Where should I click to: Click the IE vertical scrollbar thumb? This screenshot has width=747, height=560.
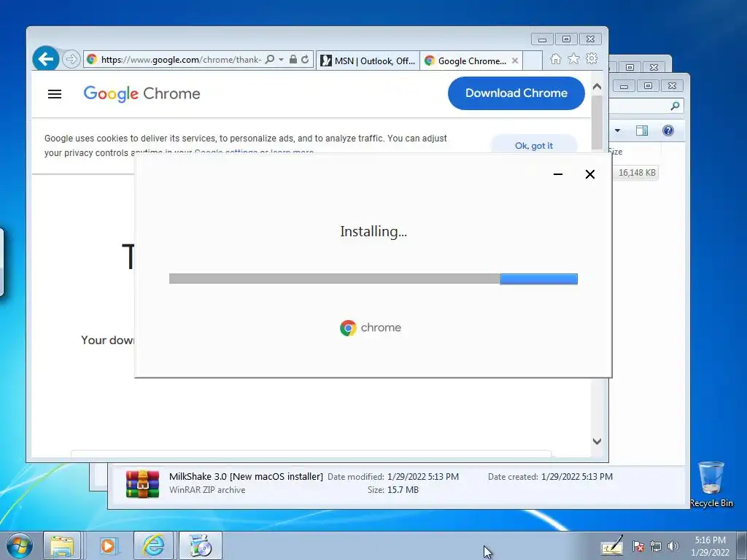pos(597,122)
